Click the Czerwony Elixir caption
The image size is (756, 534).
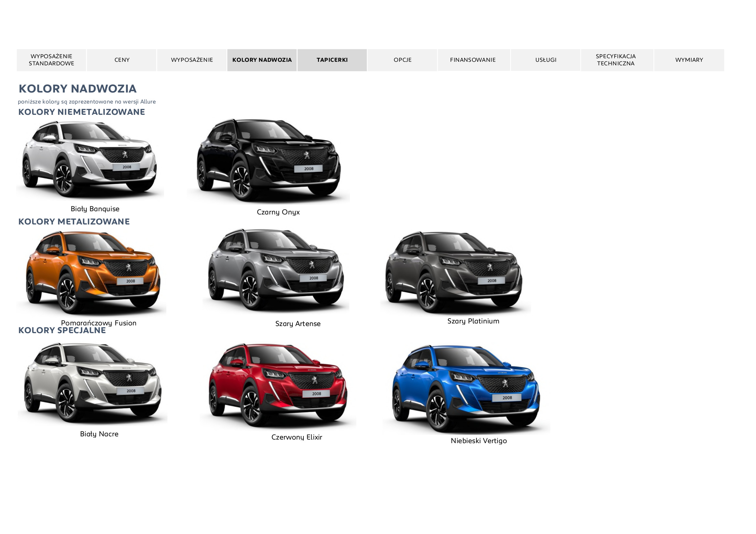pyautogui.click(x=297, y=438)
